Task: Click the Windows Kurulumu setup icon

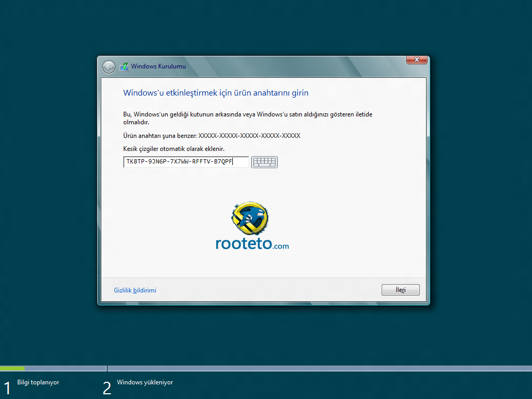Action: coord(124,67)
